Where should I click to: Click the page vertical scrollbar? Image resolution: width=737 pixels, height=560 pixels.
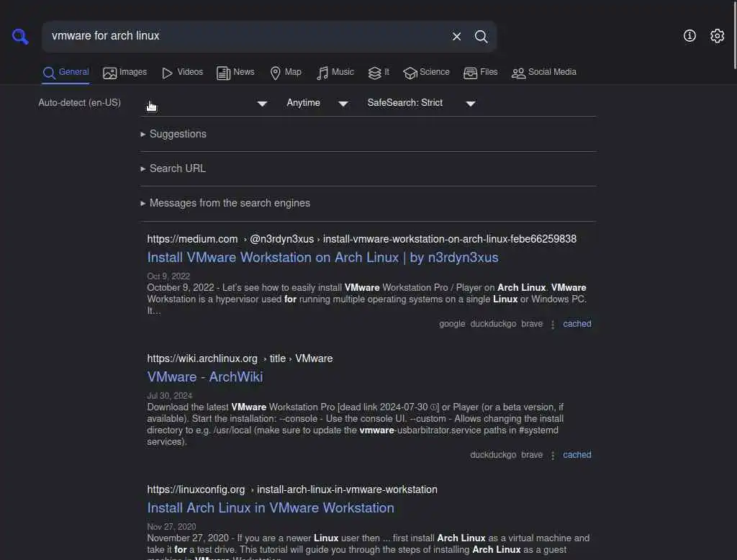tap(734, 35)
